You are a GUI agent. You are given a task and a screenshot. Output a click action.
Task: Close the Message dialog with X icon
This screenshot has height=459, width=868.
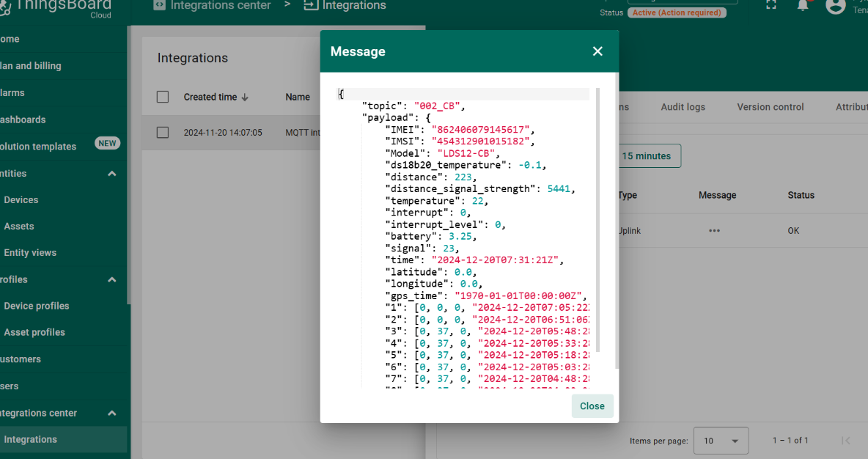click(x=597, y=51)
